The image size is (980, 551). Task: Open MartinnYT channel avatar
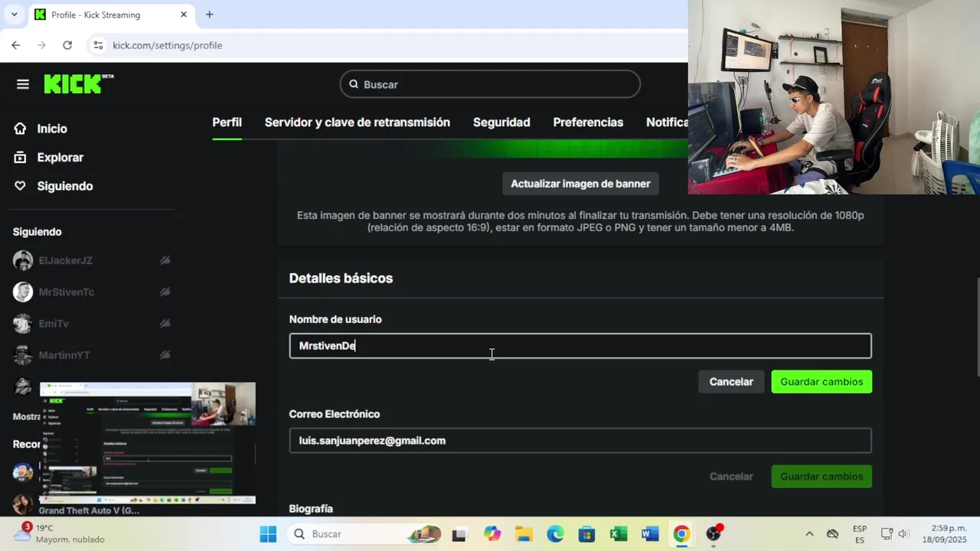23,355
